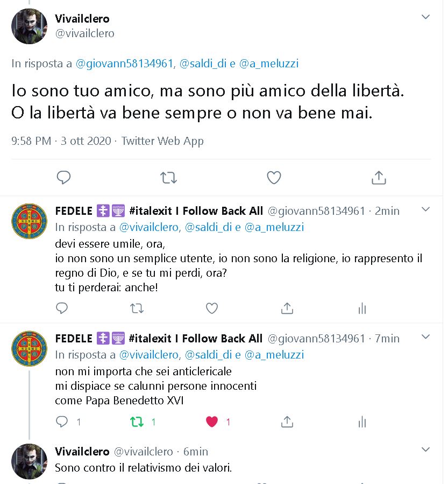Reply to the 'devi essere umile' tweet
The width and height of the screenshot is (448, 484).
click(x=62, y=308)
